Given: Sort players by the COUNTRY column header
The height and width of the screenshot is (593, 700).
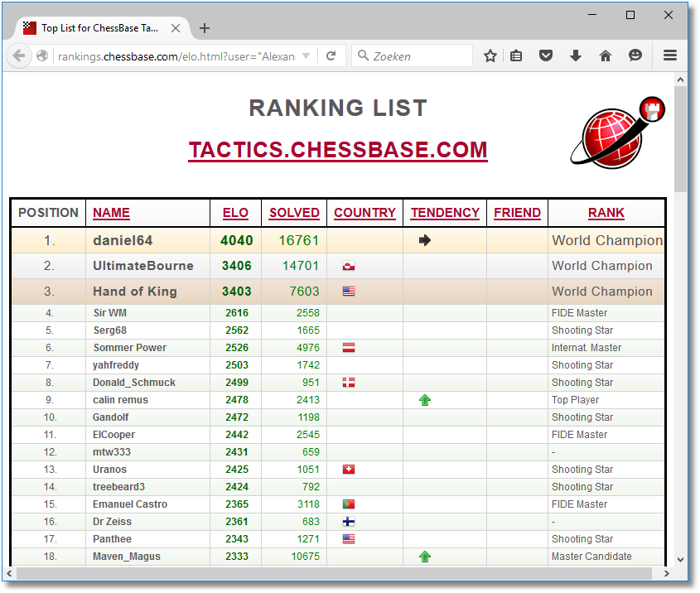Looking at the screenshot, I should click(364, 212).
